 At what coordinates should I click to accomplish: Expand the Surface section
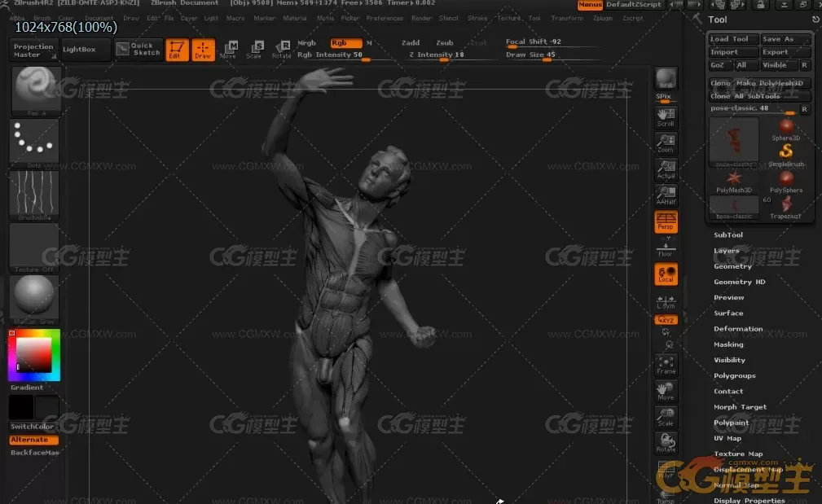(x=728, y=313)
